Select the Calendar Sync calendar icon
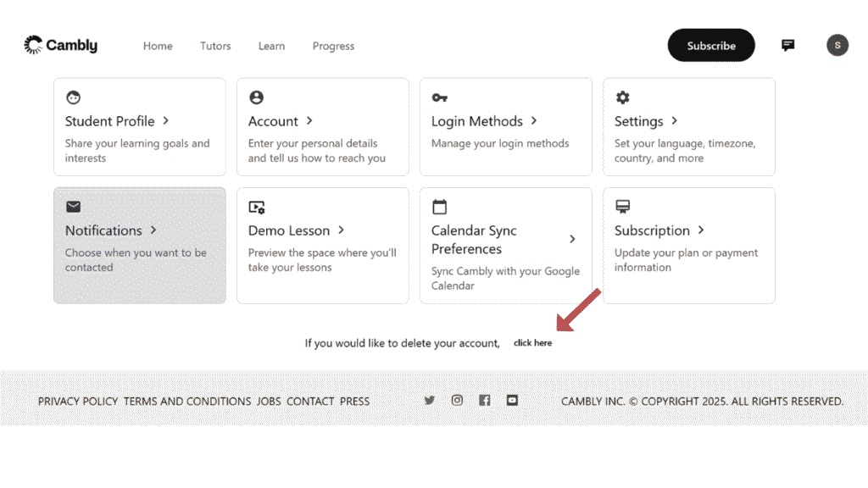The height and width of the screenshot is (488, 868). [x=439, y=207]
